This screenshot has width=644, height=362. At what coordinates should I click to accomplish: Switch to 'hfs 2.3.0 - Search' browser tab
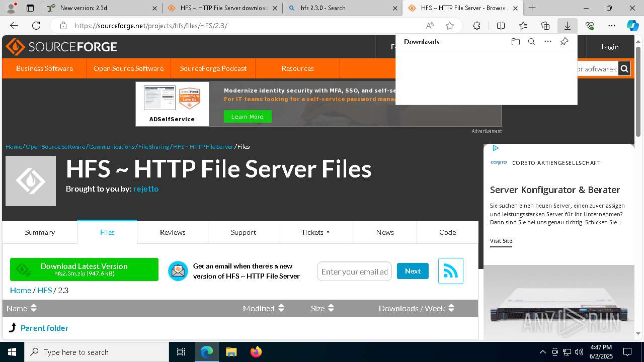tap(342, 8)
